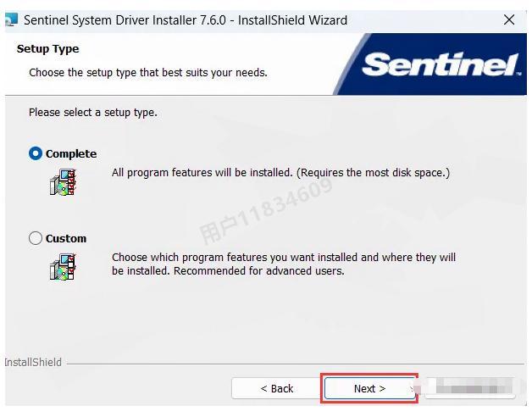Click the Complete setup package icon
532x417 pixels.
(x=63, y=182)
